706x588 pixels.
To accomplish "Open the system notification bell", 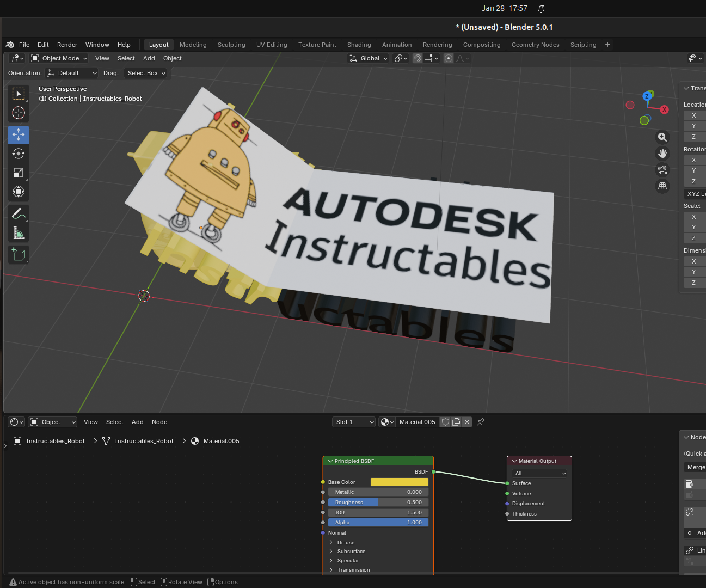I will tap(541, 9).
